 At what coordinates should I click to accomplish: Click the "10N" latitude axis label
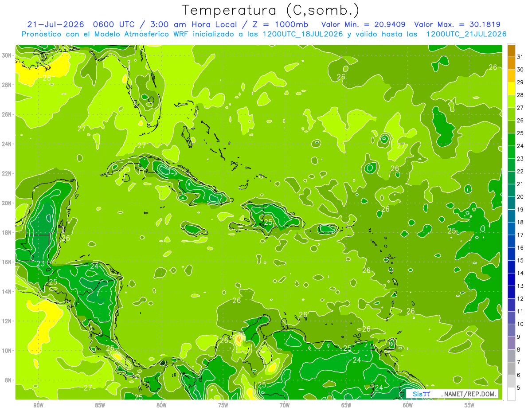click(x=7, y=351)
